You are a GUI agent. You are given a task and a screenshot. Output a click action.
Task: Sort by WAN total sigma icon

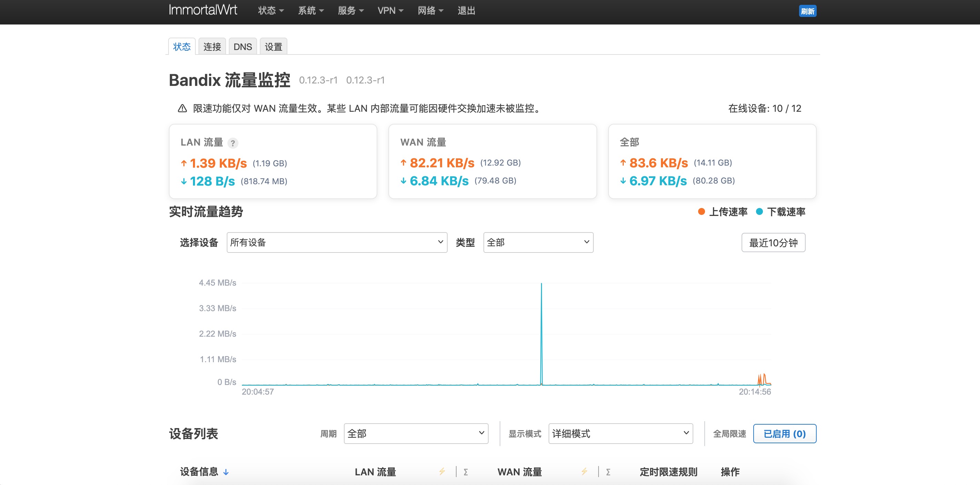(x=608, y=472)
